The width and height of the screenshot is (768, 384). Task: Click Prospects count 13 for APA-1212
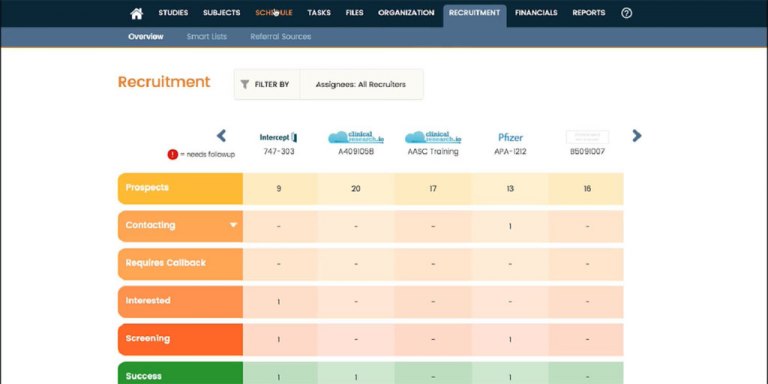coord(510,189)
